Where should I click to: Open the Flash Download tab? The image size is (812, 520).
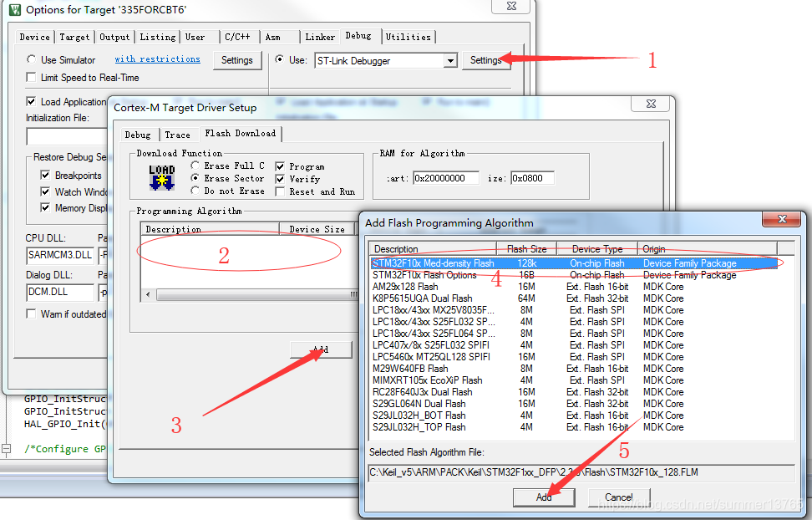(x=241, y=134)
